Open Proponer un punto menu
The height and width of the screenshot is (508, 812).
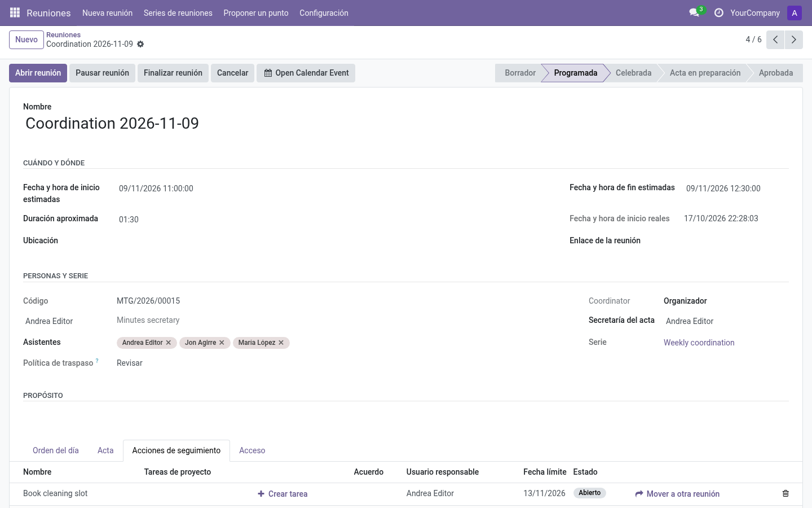tap(256, 13)
